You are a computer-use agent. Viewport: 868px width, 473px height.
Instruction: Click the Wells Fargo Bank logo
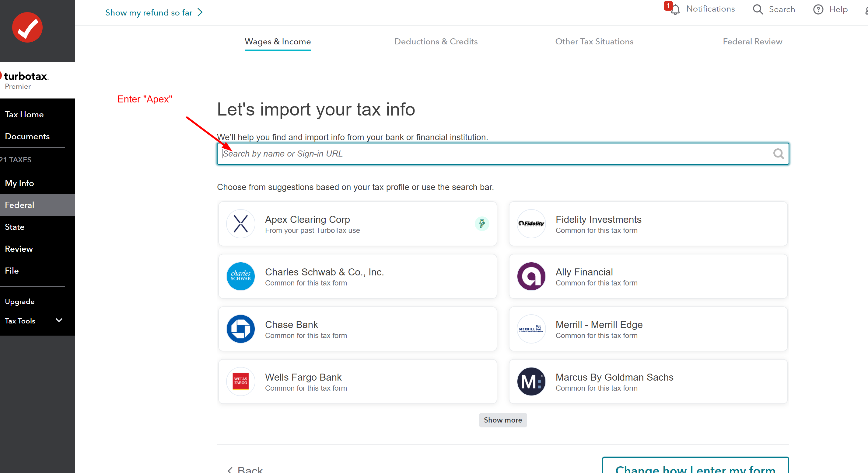[240, 382]
